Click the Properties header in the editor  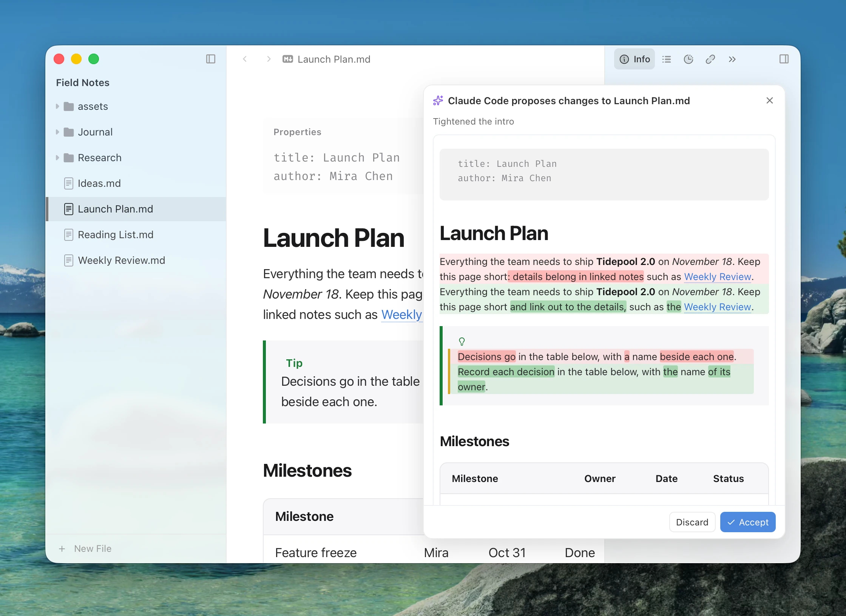pyautogui.click(x=297, y=132)
